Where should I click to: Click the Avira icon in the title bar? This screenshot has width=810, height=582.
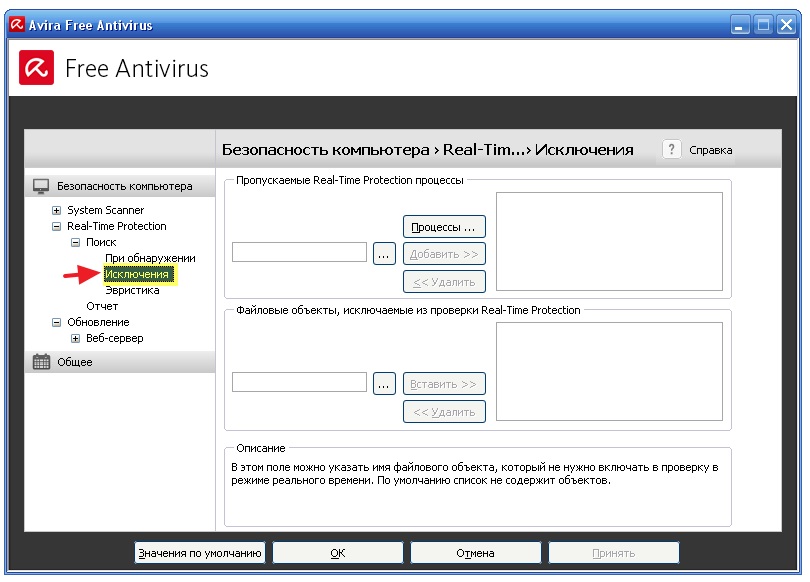point(17,24)
